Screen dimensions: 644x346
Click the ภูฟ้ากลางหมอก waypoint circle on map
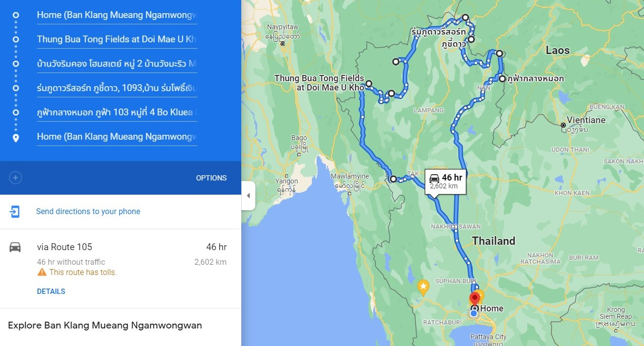[502, 78]
